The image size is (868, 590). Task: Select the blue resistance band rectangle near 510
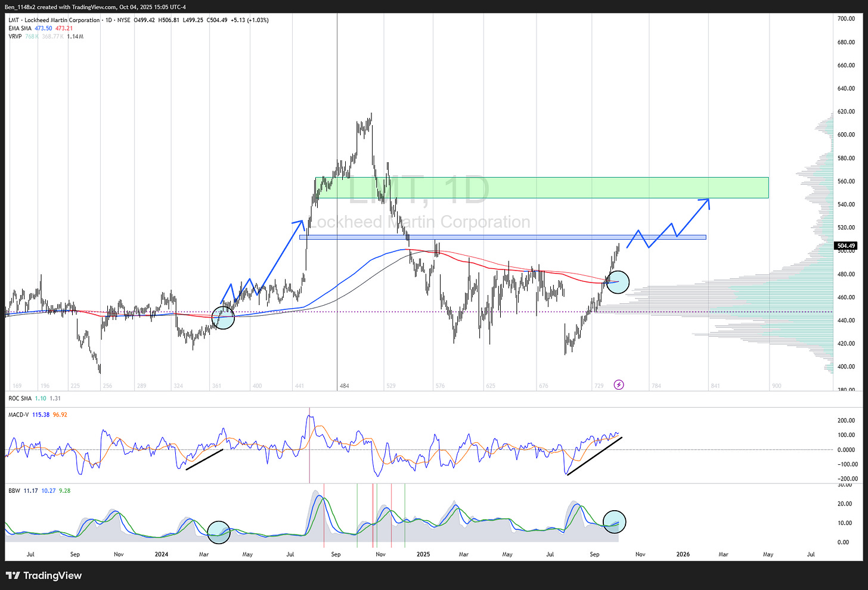click(503, 237)
